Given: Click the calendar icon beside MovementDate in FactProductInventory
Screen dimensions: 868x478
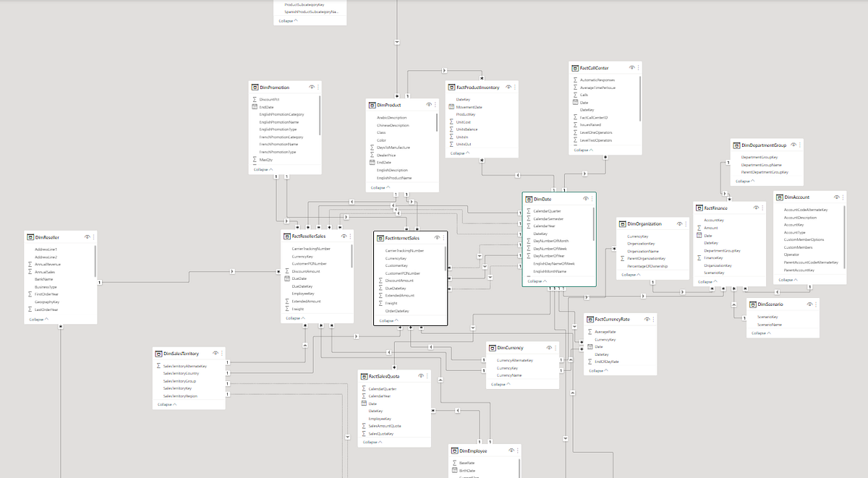Looking at the screenshot, I should click(x=452, y=106).
